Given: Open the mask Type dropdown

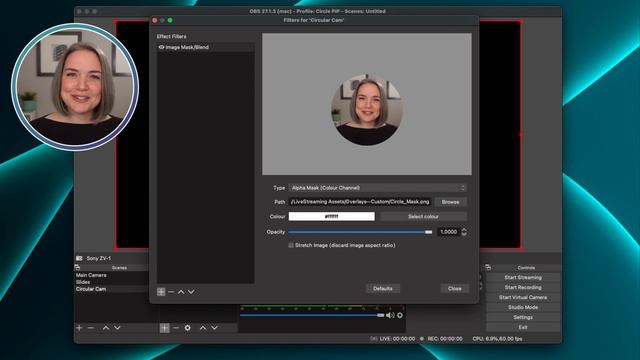Looking at the screenshot, I should pos(378,188).
